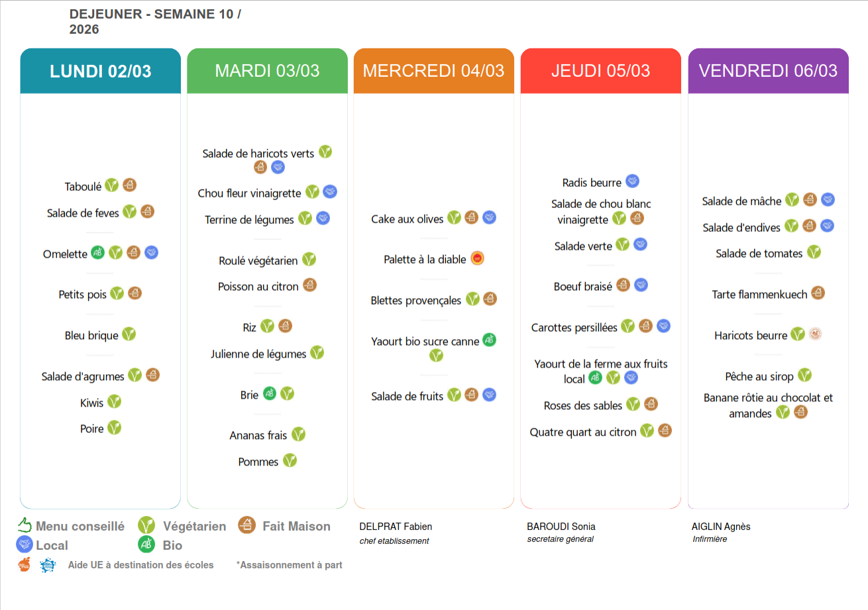Click the DELPRAT Fabien name

pos(396,527)
